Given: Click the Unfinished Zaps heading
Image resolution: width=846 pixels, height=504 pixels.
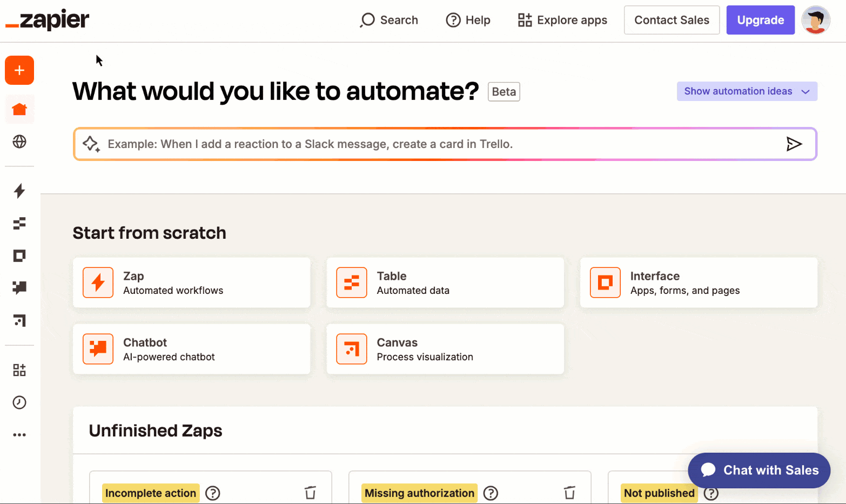Looking at the screenshot, I should [156, 431].
